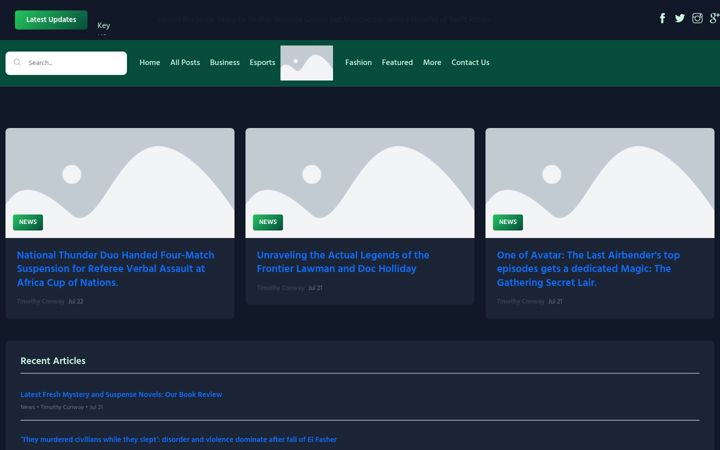
Task: Open National Thunder Duo article thumbnail
Action: tap(120, 183)
